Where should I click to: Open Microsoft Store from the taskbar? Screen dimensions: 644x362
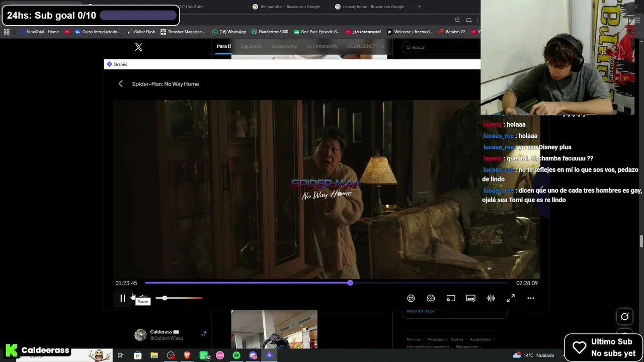click(x=137, y=355)
